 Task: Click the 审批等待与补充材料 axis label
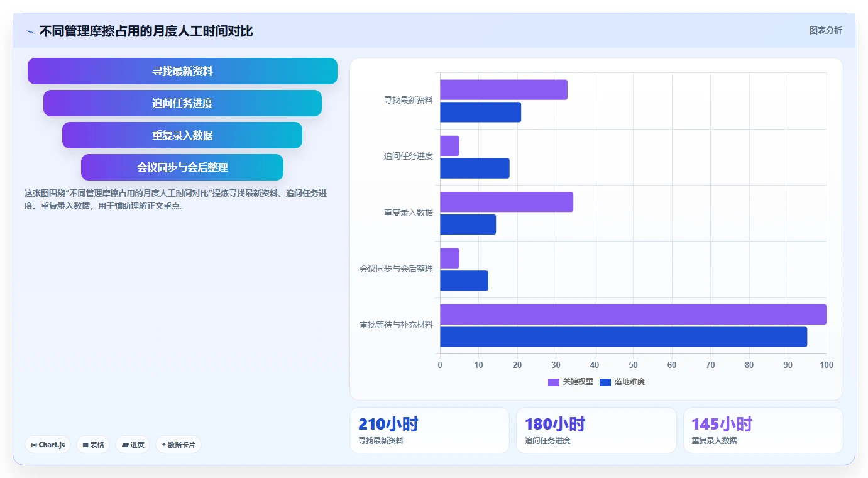tap(396, 325)
